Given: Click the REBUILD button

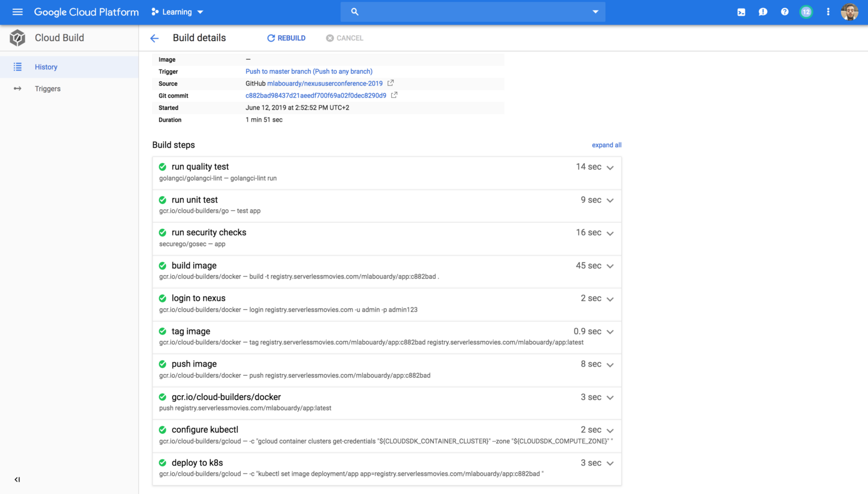Looking at the screenshot, I should [x=286, y=38].
